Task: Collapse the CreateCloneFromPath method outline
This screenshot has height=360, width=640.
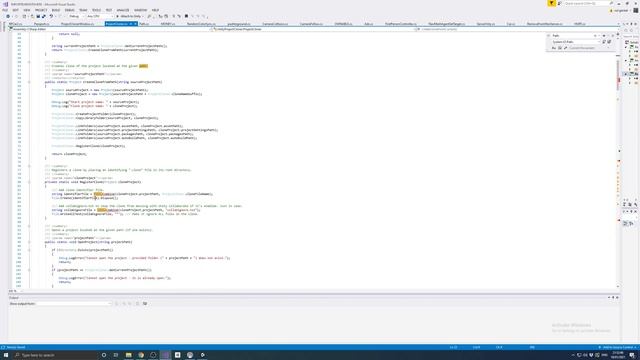Action: tap(29, 82)
